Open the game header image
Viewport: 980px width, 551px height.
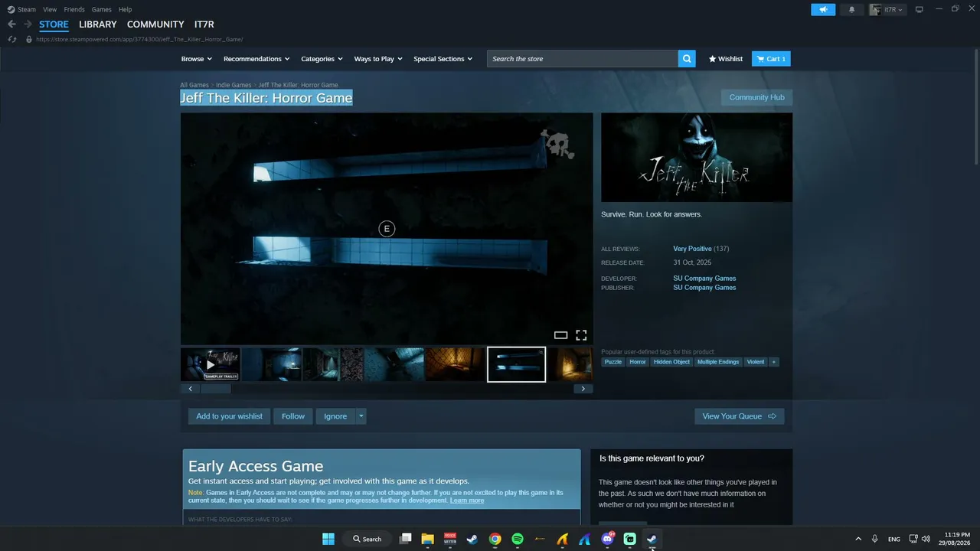tap(697, 158)
